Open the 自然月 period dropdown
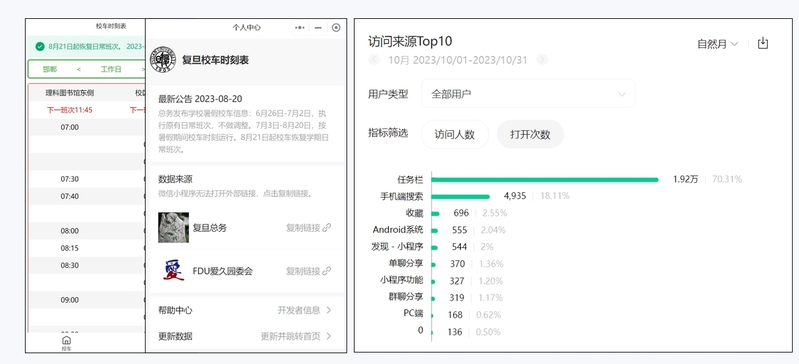 717,44
